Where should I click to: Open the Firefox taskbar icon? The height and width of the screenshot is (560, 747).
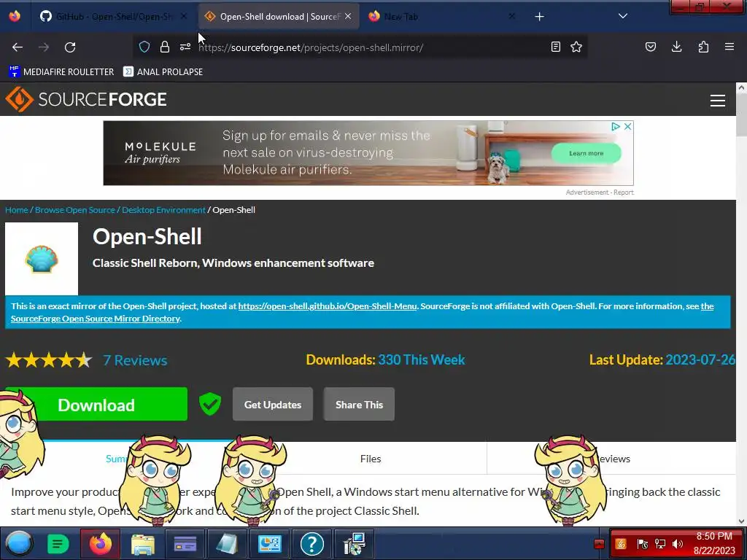tap(100, 543)
